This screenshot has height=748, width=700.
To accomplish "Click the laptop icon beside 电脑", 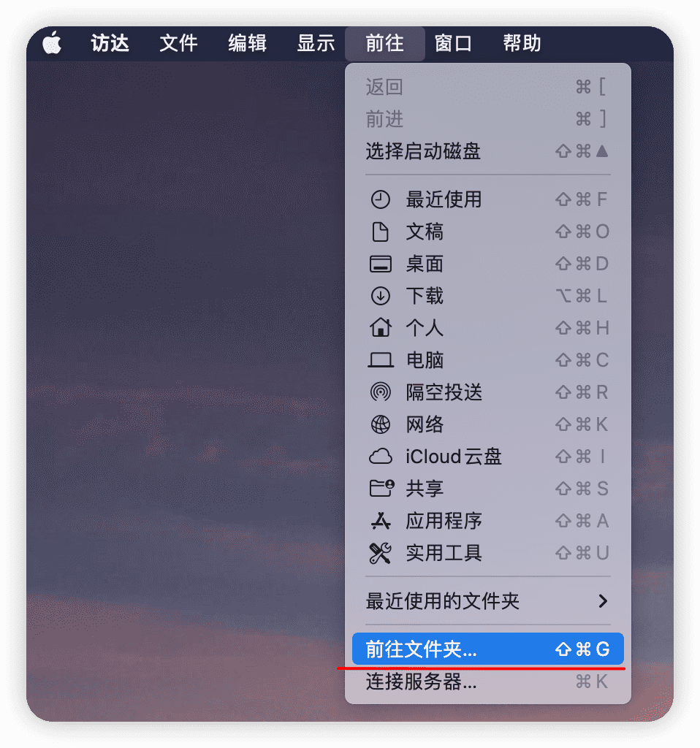I will click(x=380, y=360).
